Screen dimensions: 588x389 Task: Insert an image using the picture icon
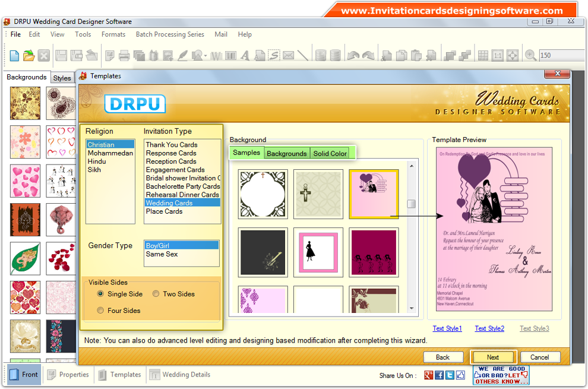(168, 55)
